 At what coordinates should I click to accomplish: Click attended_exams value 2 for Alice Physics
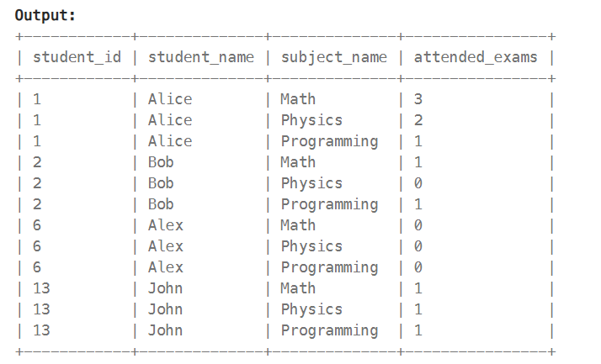418,120
